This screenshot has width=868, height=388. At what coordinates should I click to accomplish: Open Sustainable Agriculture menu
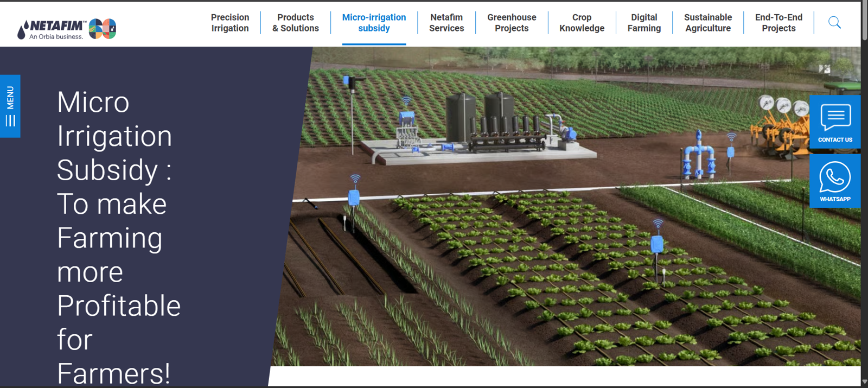click(x=708, y=23)
